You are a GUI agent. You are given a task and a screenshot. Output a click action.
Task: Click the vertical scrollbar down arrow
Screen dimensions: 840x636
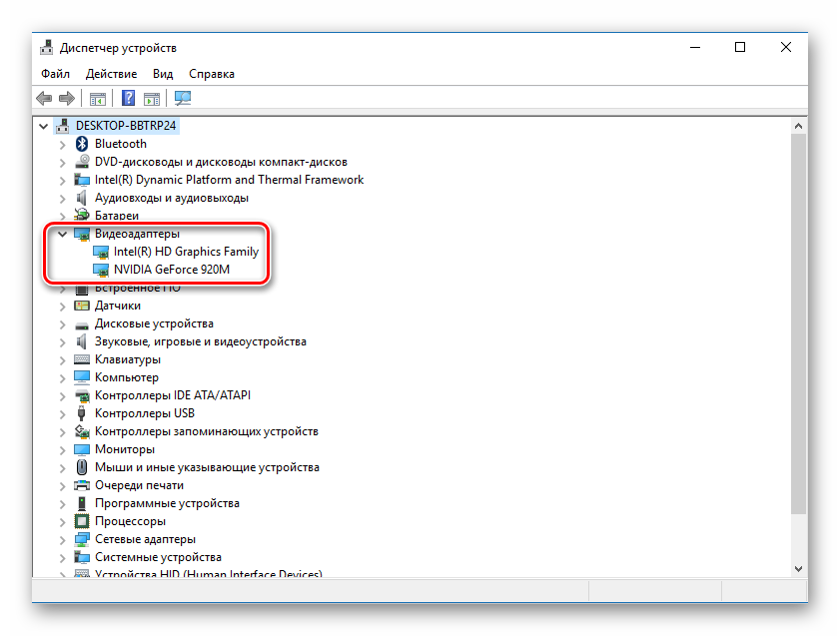point(798,567)
